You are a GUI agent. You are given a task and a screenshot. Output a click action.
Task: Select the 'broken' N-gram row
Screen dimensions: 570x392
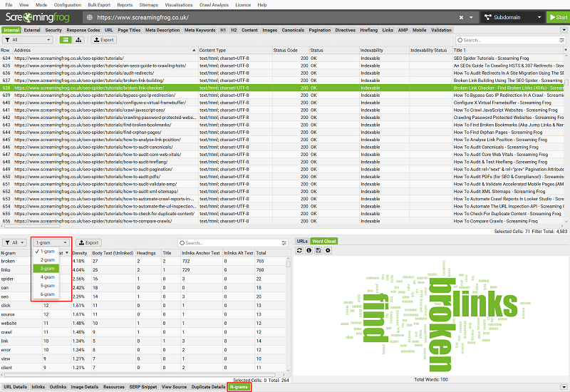142,261
